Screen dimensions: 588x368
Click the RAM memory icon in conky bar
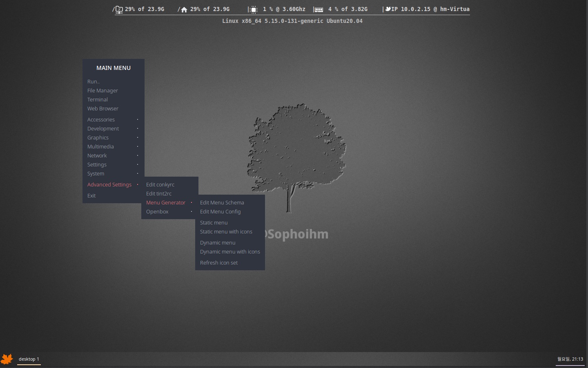318,9
